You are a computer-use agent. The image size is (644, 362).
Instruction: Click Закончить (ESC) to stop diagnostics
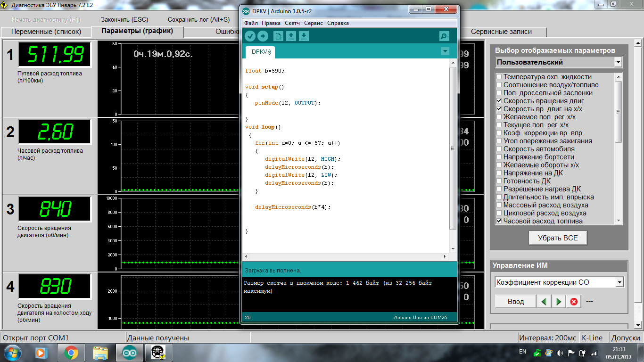(124, 20)
